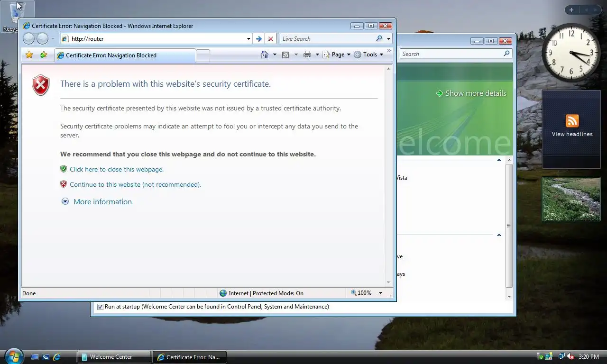Open the zoom level dropdown arrow
Screen dimensions: 607x364
click(380, 293)
